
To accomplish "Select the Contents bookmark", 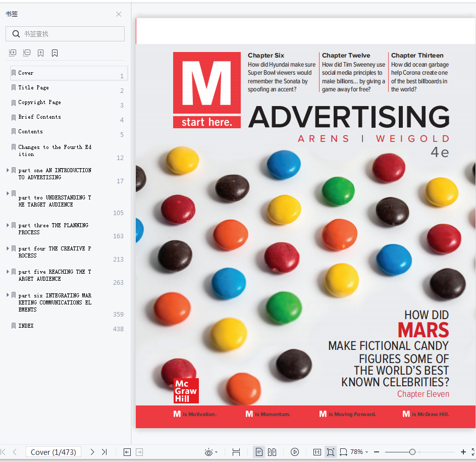I will [x=30, y=131].
